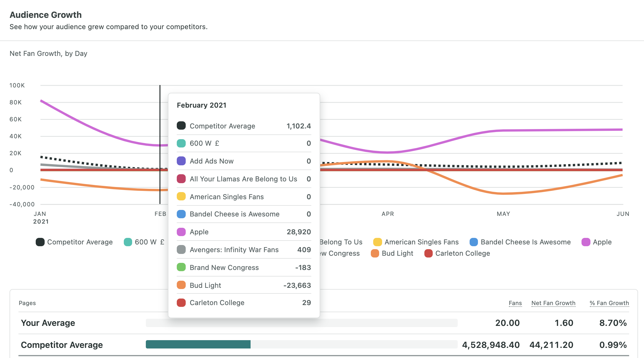Click the MAY x-axis label
The image size is (644, 358).
[x=503, y=214]
